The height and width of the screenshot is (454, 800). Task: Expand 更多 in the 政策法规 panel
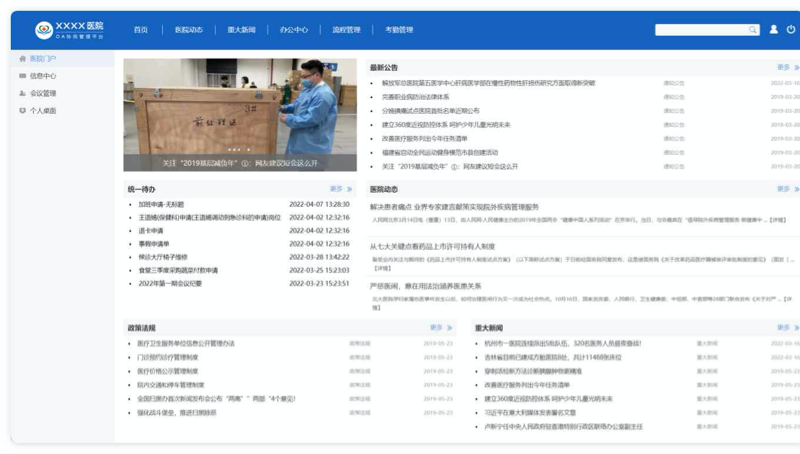click(439, 328)
